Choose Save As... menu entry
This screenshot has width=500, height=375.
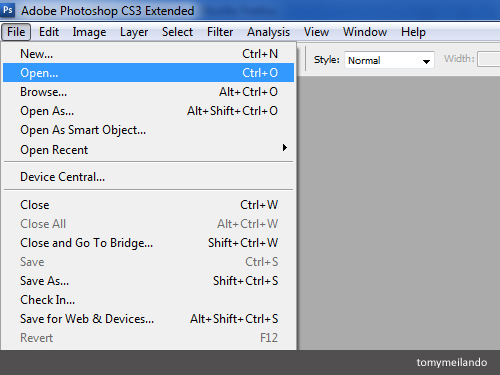148,281
